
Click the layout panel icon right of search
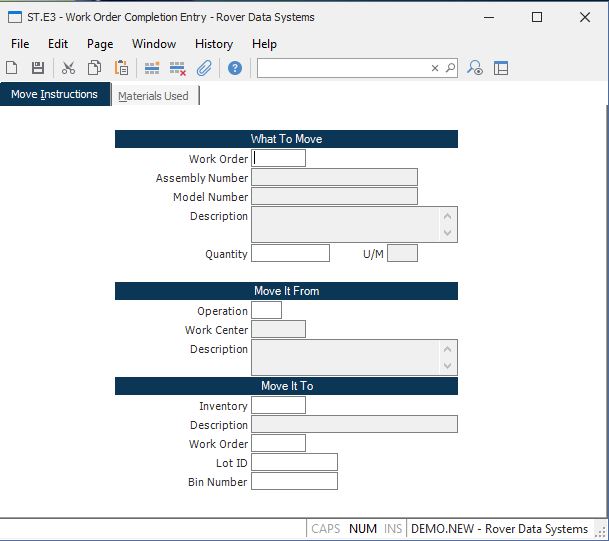click(x=501, y=68)
